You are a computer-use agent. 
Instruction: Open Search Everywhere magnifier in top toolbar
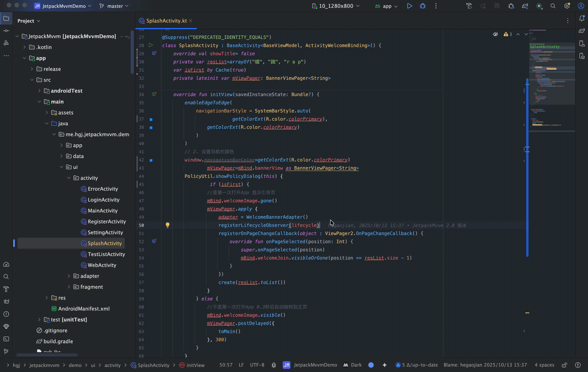553,6
